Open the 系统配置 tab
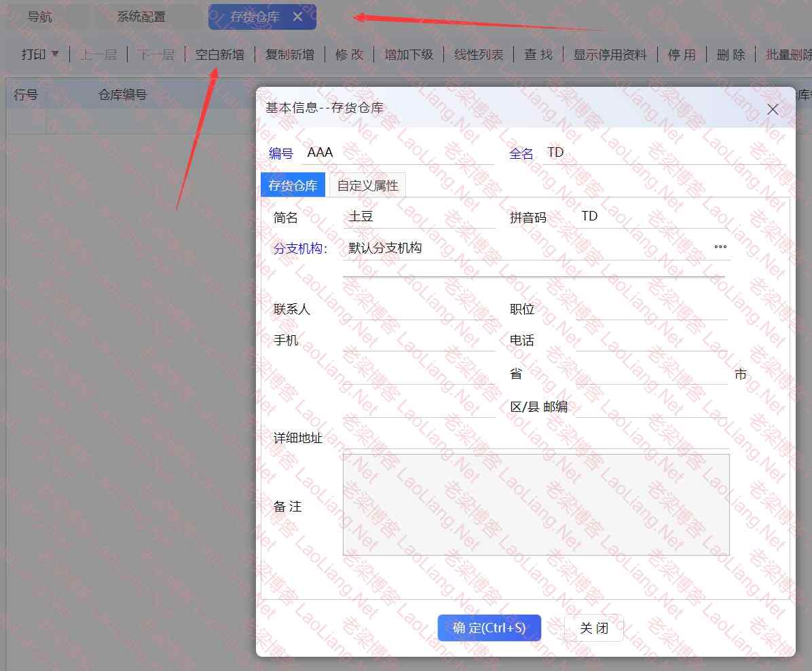The width and height of the screenshot is (812, 671). pyautogui.click(x=141, y=17)
